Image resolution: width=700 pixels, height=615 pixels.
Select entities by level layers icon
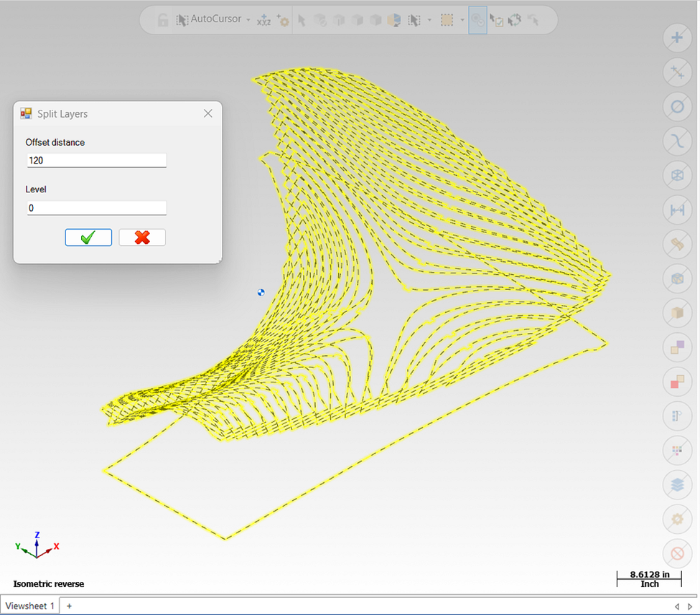[677, 484]
